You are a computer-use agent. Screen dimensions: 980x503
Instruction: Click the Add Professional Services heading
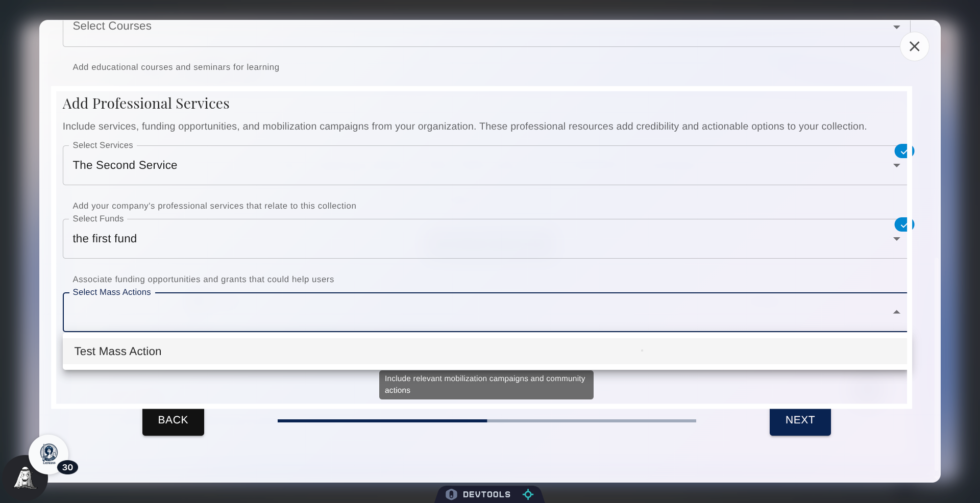pos(146,104)
